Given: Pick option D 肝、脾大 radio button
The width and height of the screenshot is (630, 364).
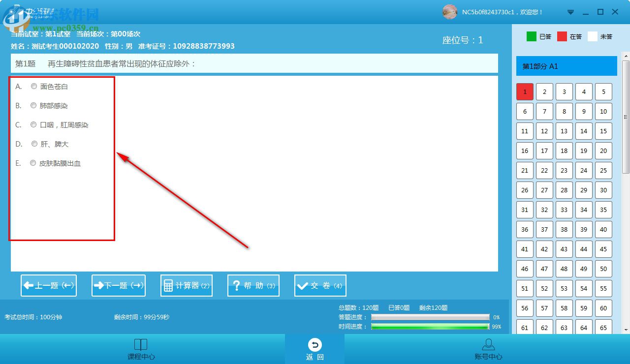Looking at the screenshot, I should [34, 144].
